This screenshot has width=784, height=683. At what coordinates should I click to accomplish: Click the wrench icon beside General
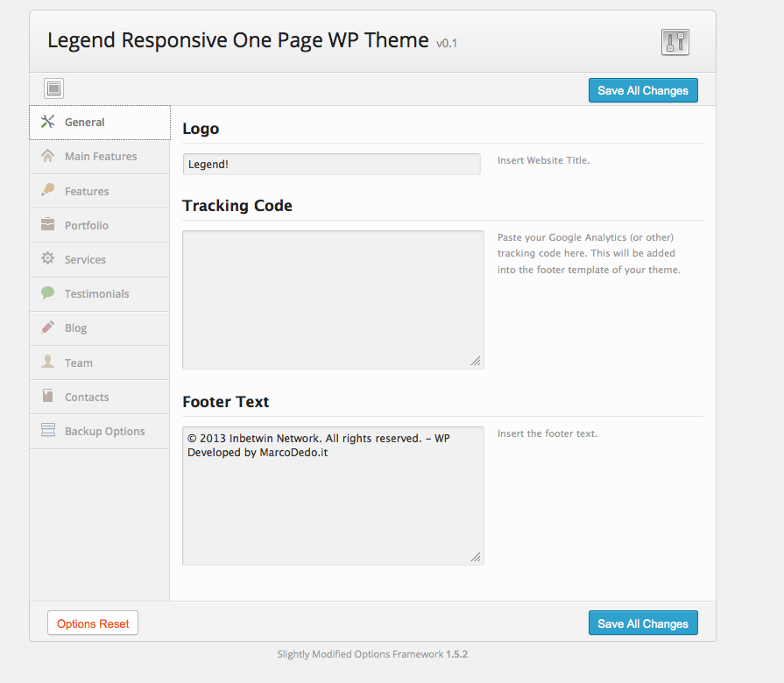48,122
